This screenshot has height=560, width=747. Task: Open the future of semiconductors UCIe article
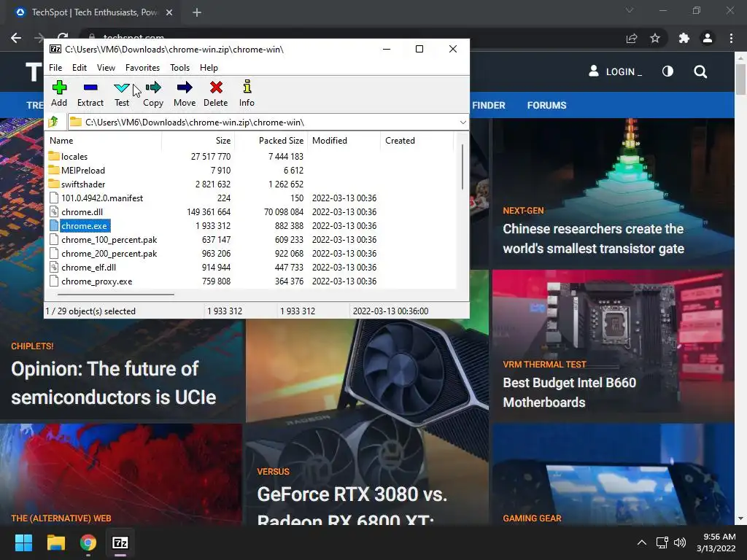point(113,383)
